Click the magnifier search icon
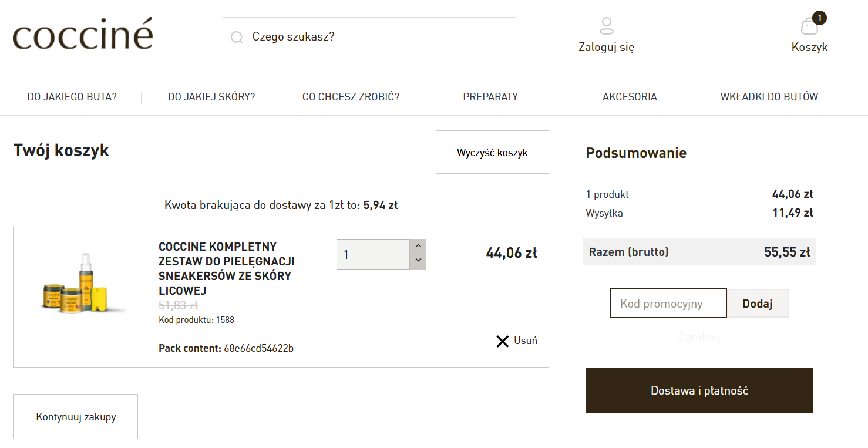868x448 pixels. (237, 37)
